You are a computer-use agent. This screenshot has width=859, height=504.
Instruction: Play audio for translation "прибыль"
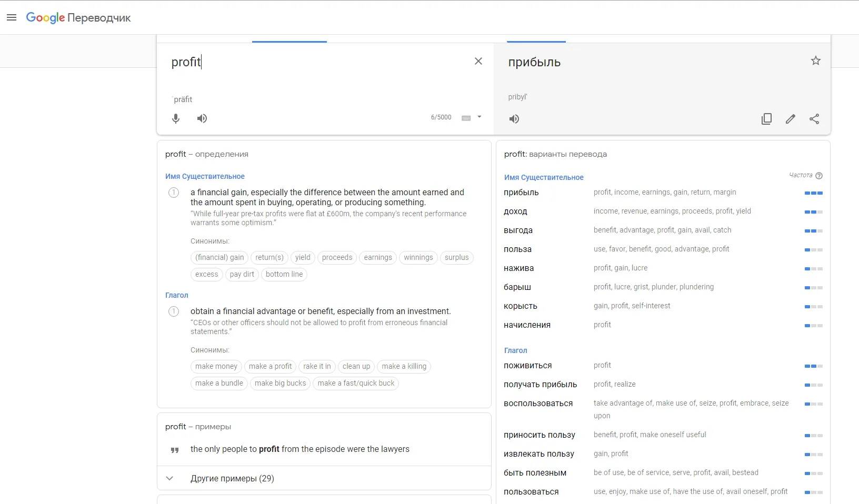point(514,119)
